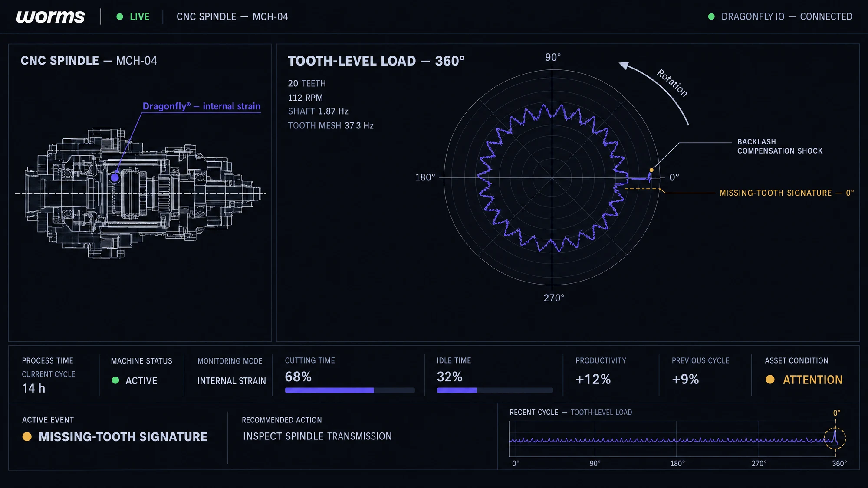
Task: Click the 360° axis label on recent cycle
Action: 839,464
